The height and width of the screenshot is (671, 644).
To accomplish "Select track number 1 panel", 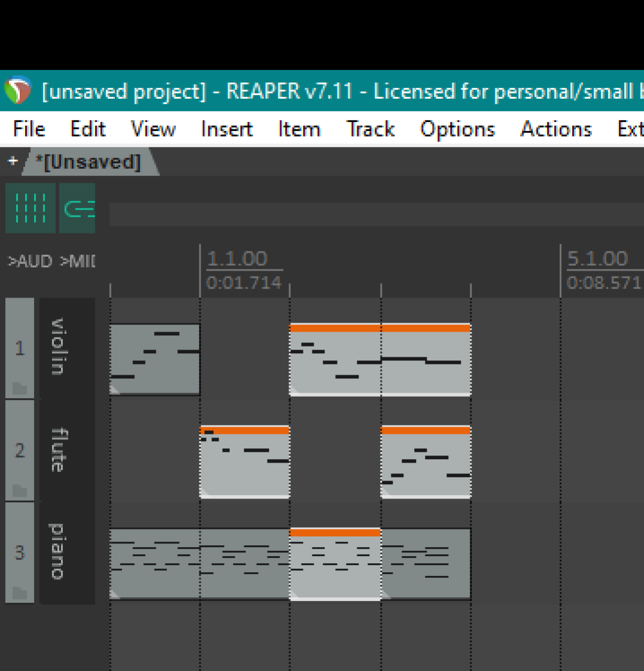I will point(20,347).
